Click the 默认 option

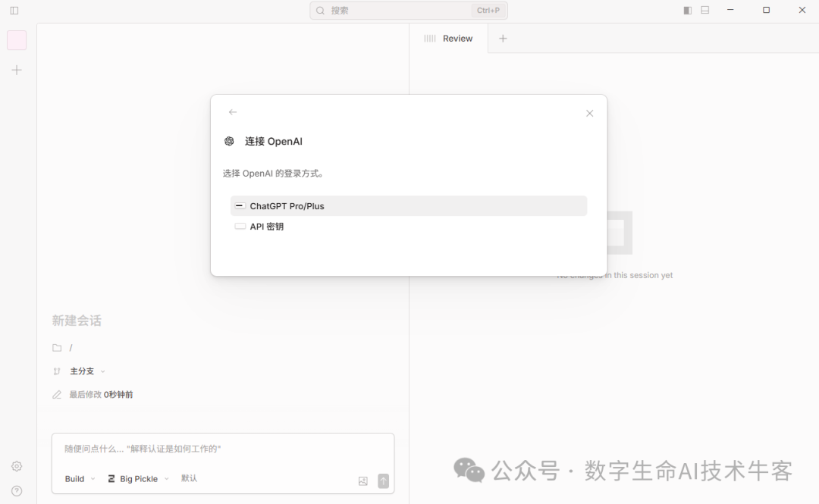[x=189, y=478]
